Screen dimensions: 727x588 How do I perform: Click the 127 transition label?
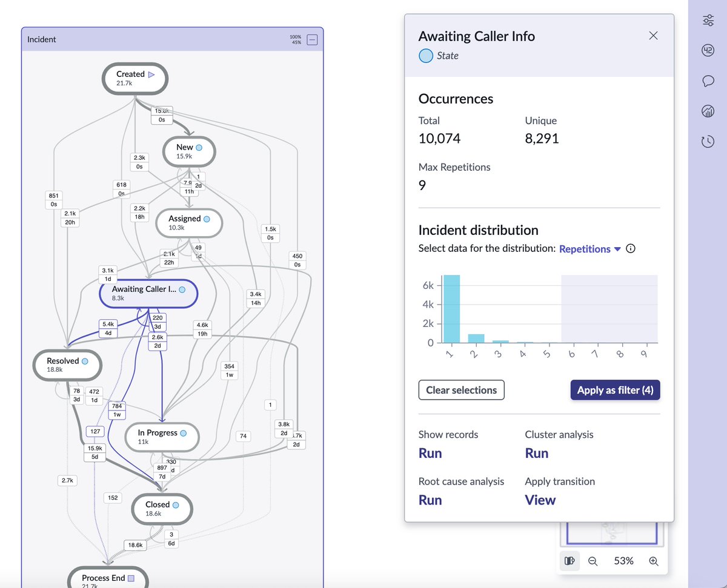click(x=94, y=432)
